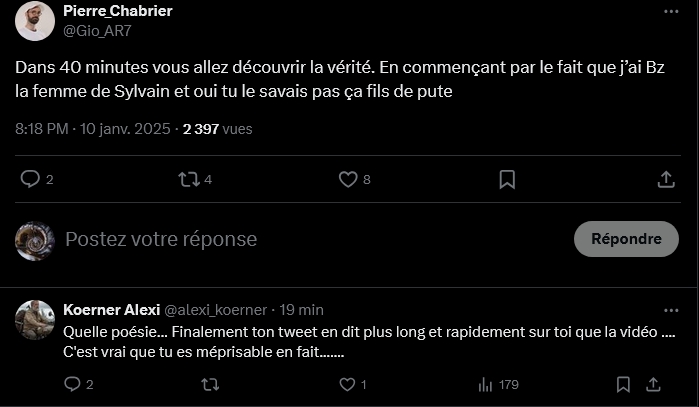Image resolution: width=699 pixels, height=407 pixels.
Task: Open more options on Koerner Alexi's reply
Action: click(x=671, y=309)
